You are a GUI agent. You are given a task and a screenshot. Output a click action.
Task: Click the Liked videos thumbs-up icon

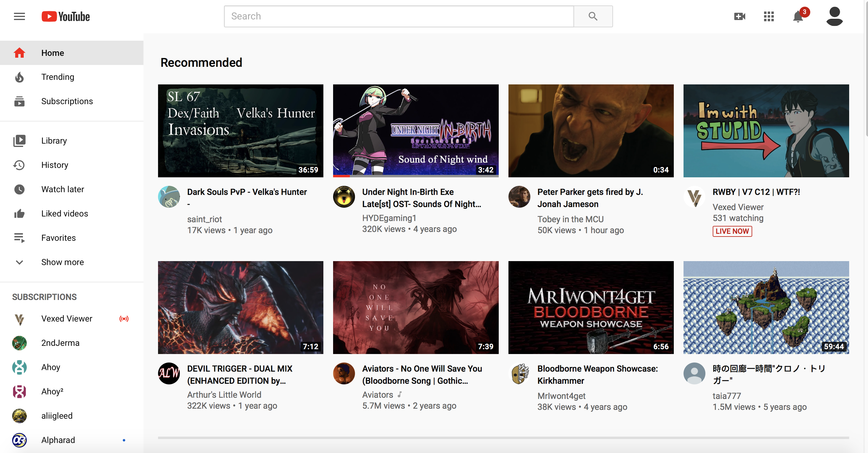[19, 213]
